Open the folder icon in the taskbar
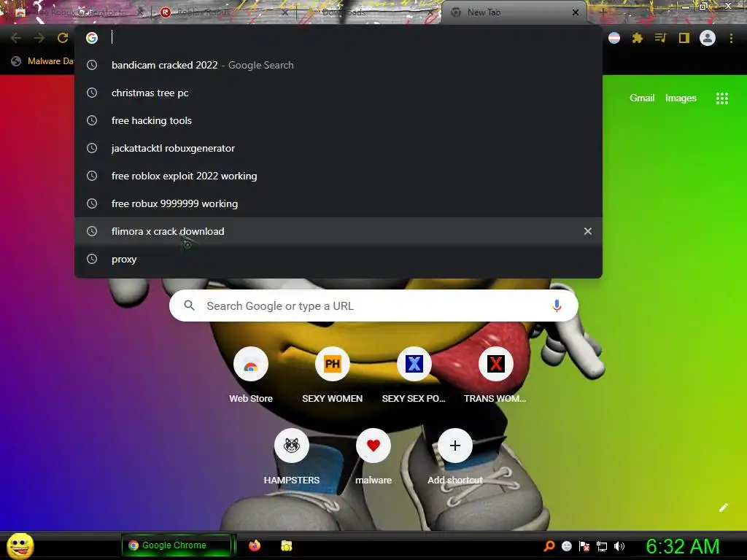Viewport: 747px width, 560px height. pyautogui.click(x=286, y=545)
